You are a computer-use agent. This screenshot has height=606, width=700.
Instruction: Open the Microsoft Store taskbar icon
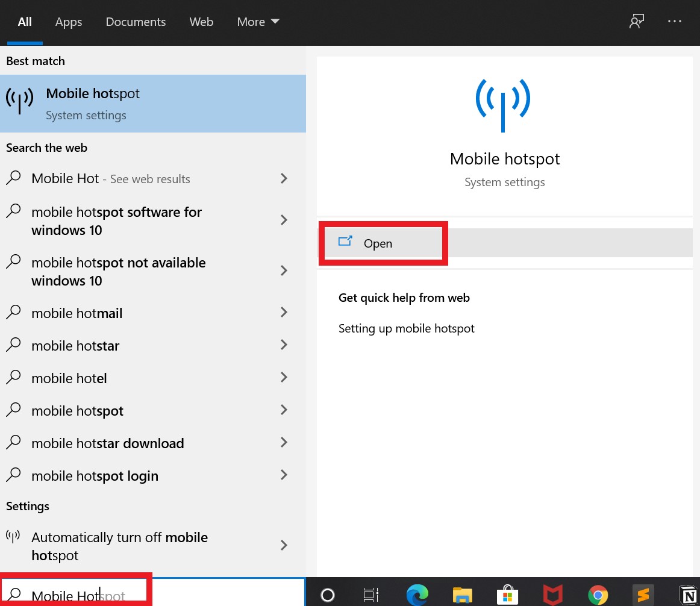[x=507, y=595]
